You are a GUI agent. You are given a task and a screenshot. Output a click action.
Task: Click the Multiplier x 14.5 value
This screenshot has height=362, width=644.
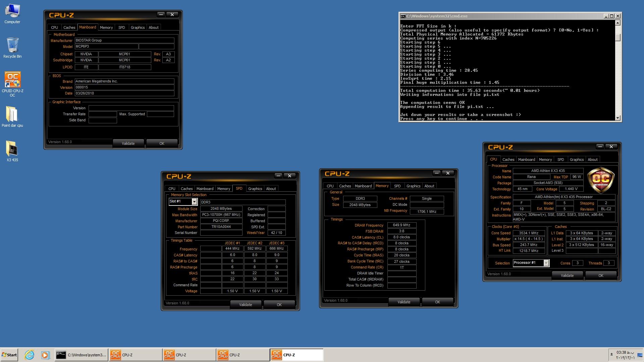point(529,239)
